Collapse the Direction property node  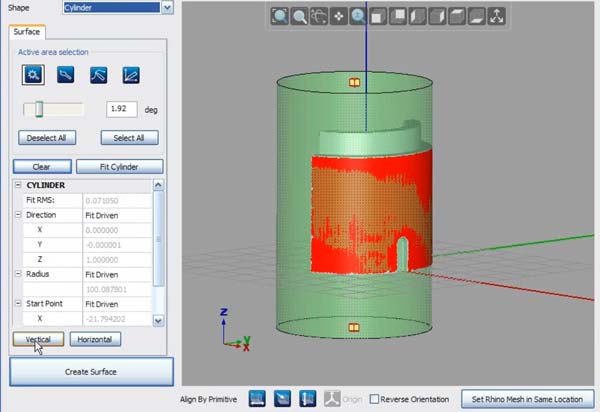(x=18, y=215)
